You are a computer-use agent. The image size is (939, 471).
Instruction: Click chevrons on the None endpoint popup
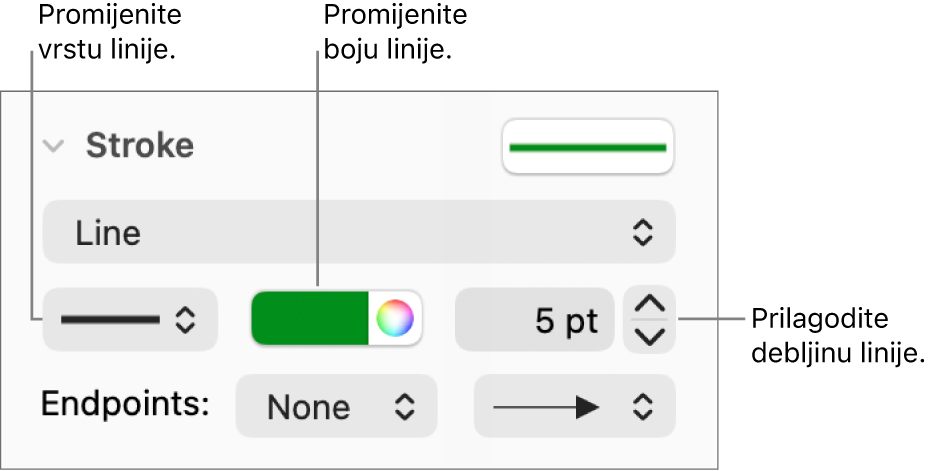pos(402,407)
